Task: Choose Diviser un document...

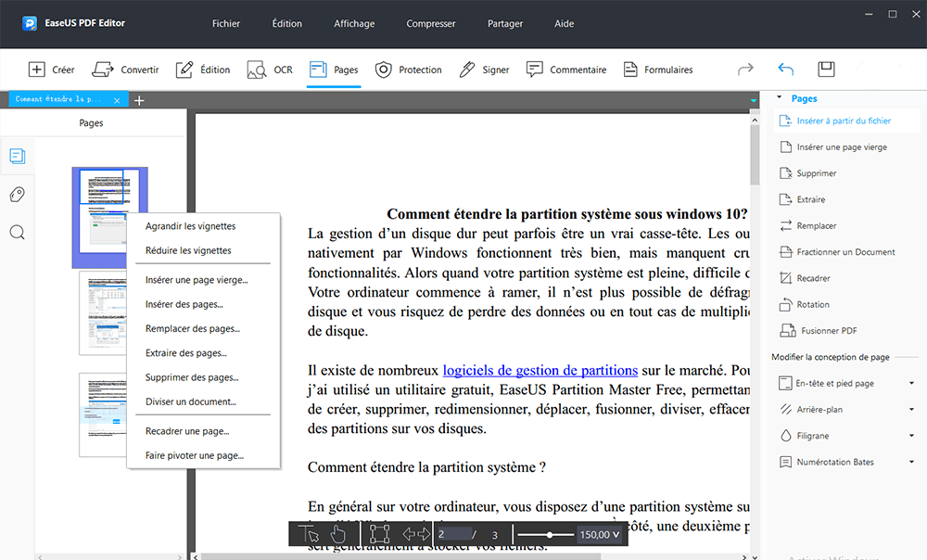Action: tap(203, 401)
